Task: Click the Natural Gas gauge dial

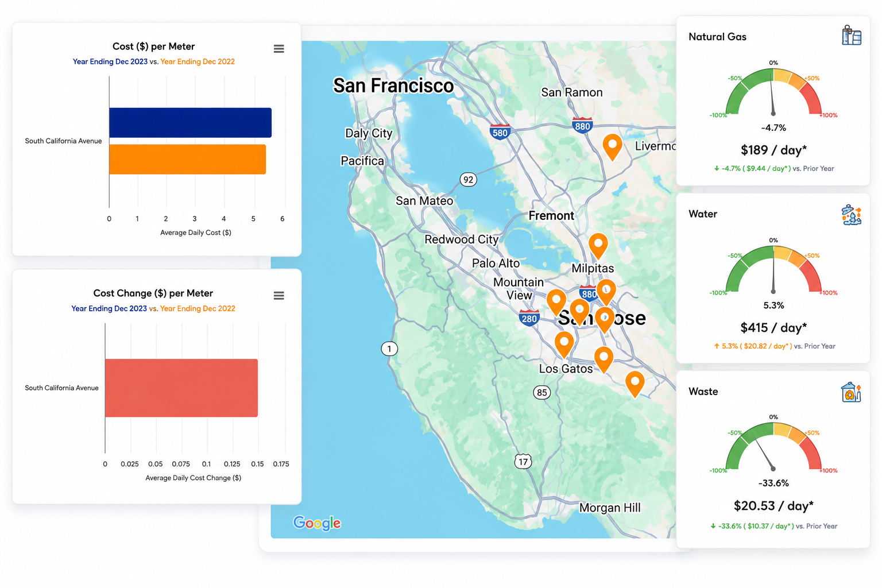Action: (773, 92)
